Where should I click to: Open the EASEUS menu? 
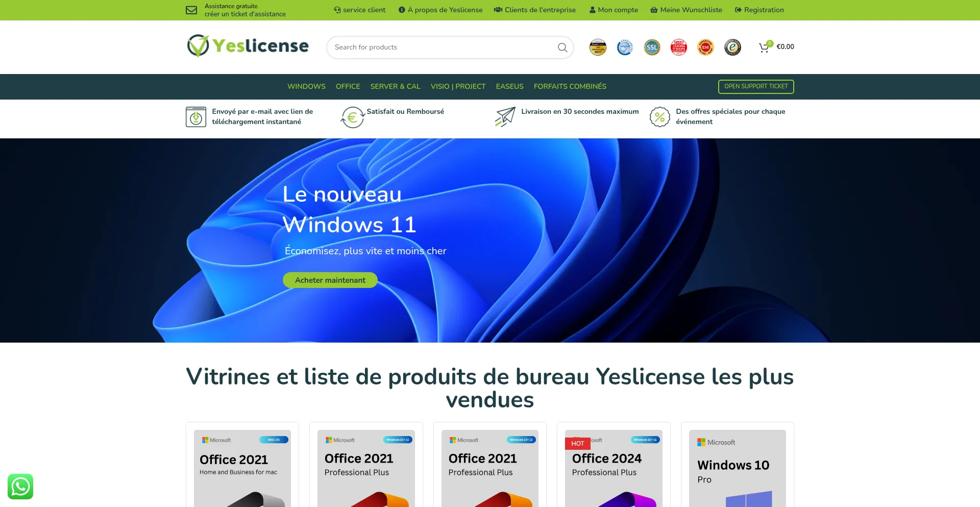tap(510, 86)
